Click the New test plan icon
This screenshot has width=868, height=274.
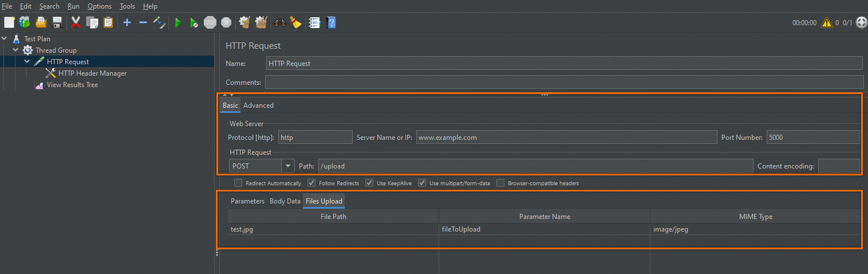tap(9, 22)
